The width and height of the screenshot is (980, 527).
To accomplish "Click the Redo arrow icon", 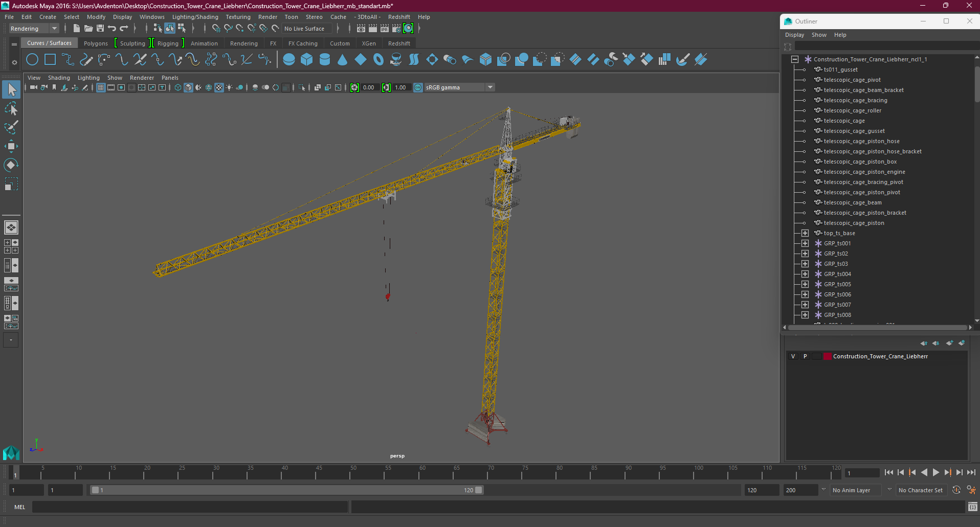I will pos(124,29).
